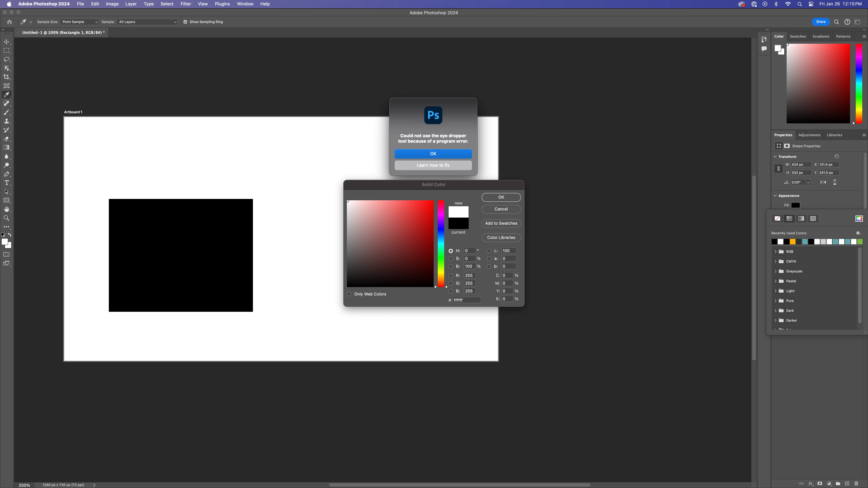This screenshot has width=868, height=488.
Task: Select the Zoom tool in toolbar
Action: 6,218
